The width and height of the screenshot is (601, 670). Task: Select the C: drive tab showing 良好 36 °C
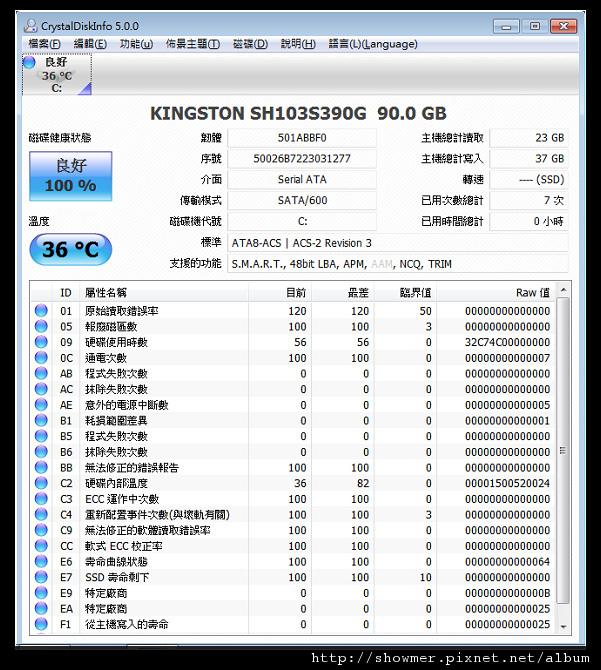tap(57, 74)
